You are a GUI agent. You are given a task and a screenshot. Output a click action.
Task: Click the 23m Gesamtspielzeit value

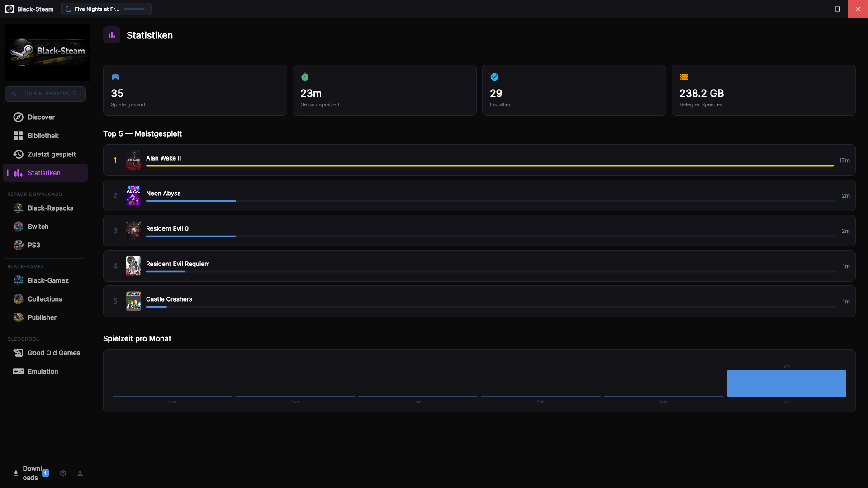point(311,93)
